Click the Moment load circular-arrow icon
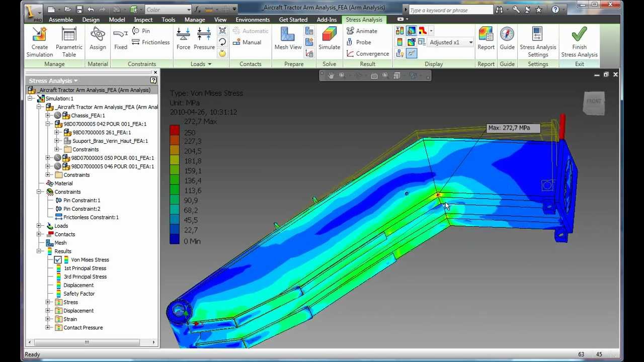The width and height of the screenshot is (644, 362). [222, 42]
